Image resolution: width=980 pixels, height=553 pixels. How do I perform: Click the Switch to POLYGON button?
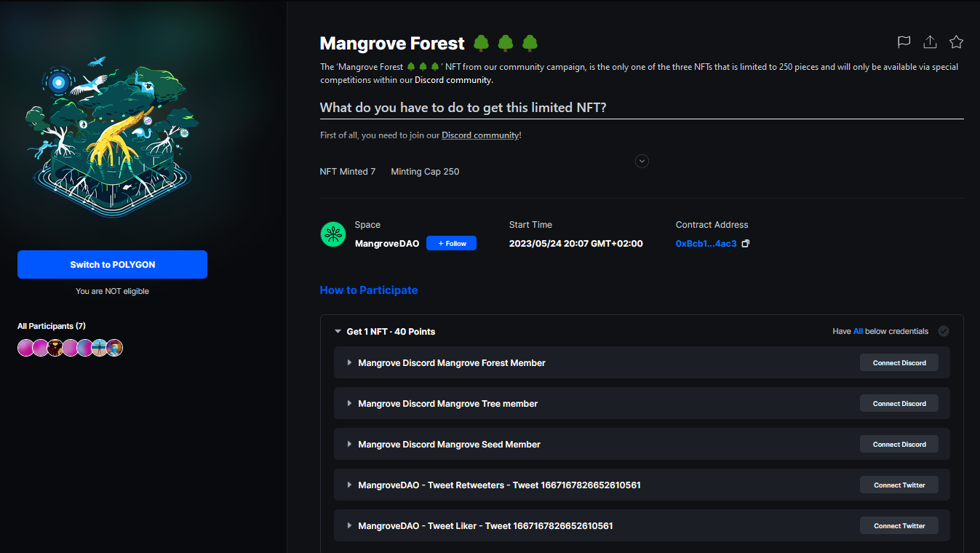click(112, 265)
